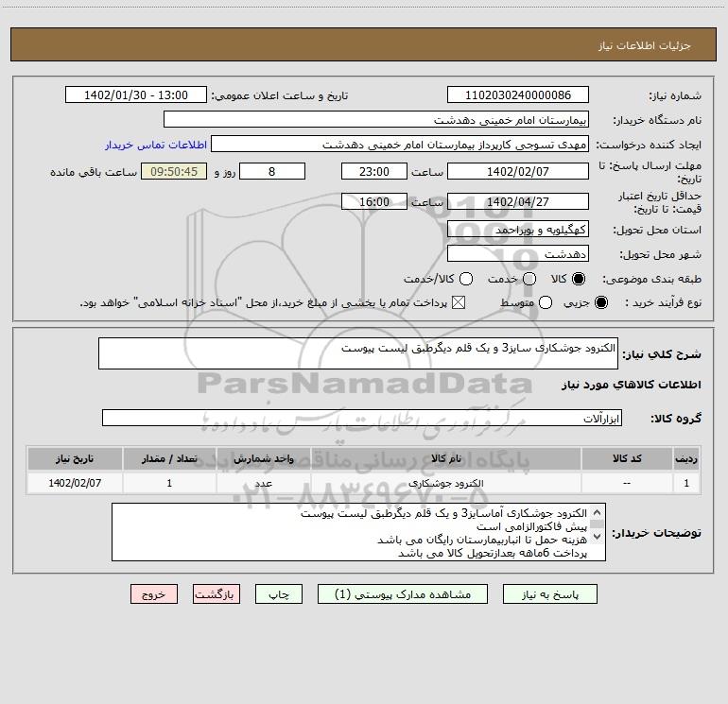Viewport: 728px width, 704px height.
Task: Click the گروه کالا field ابزارآلات
Action: tap(362, 418)
